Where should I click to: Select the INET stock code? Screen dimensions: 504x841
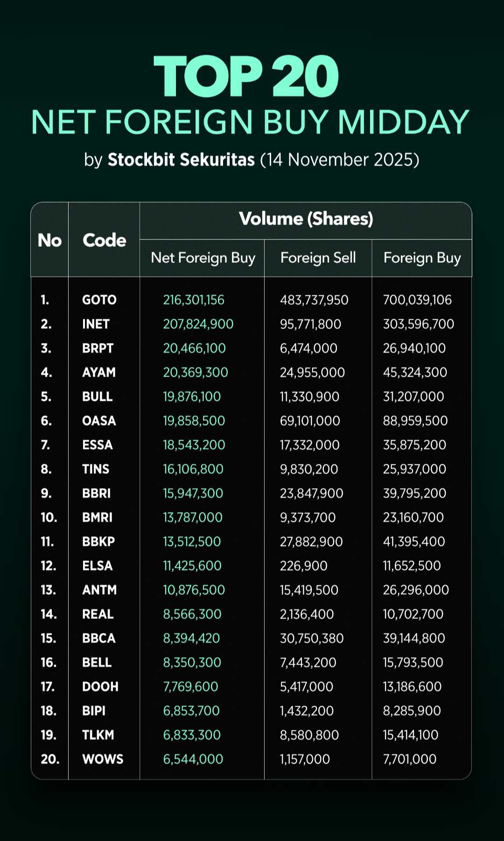tap(96, 324)
